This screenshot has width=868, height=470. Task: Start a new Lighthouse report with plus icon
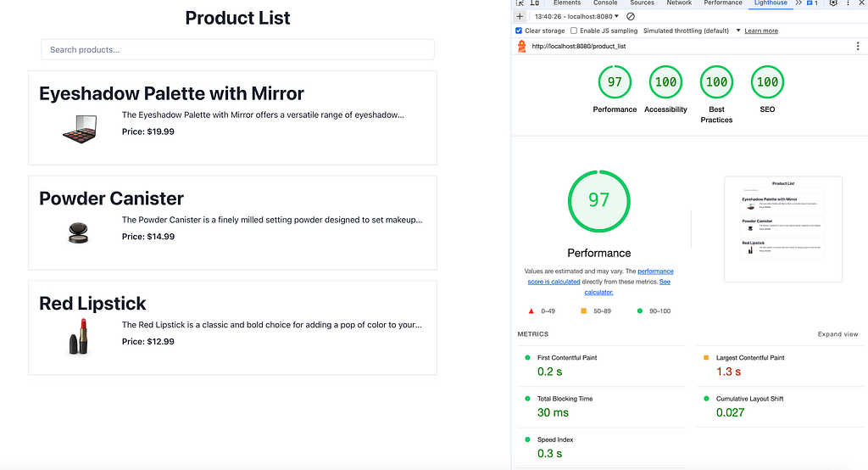[x=520, y=17]
